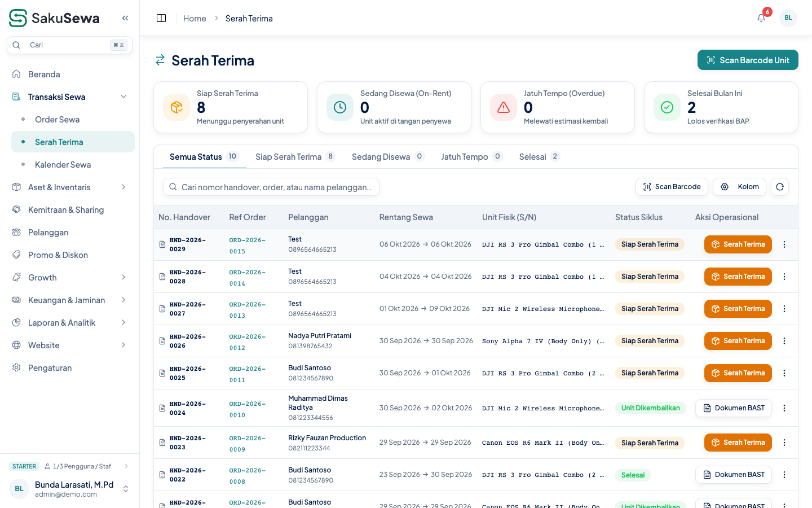Open Kalender Sewa in sidebar
The image size is (812, 508).
point(73,165)
